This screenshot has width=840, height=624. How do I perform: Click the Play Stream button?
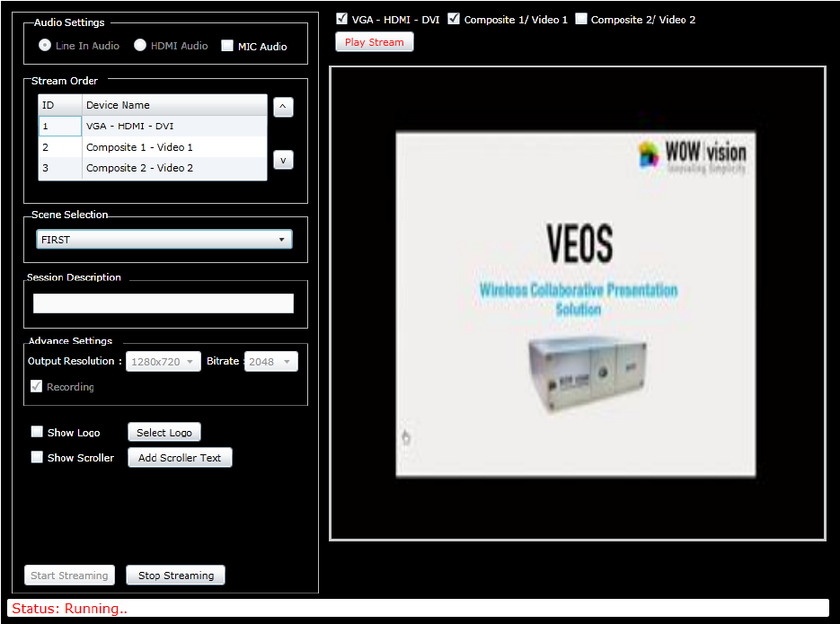[x=374, y=41]
